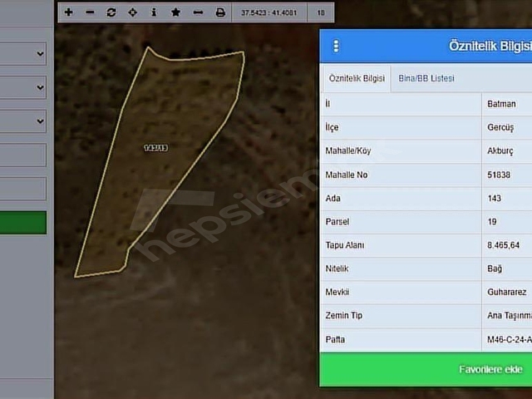Select the Batman province value
Image resolution: width=532 pixels, height=399 pixels.
[x=501, y=104]
